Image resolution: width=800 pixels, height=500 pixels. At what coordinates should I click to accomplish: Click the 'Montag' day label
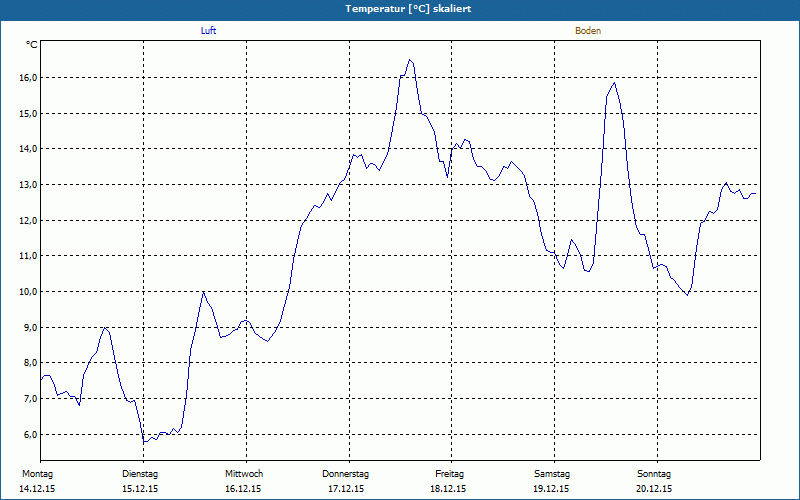[37, 473]
